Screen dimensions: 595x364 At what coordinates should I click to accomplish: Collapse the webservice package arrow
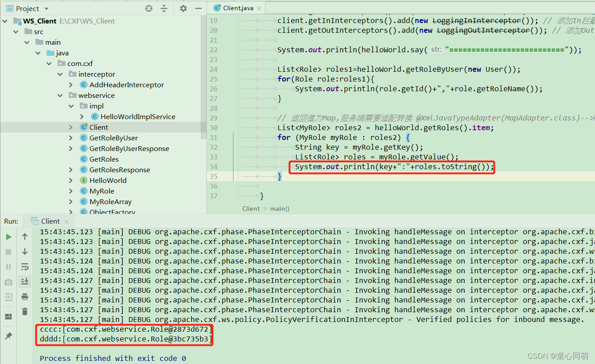(x=60, y=95)
